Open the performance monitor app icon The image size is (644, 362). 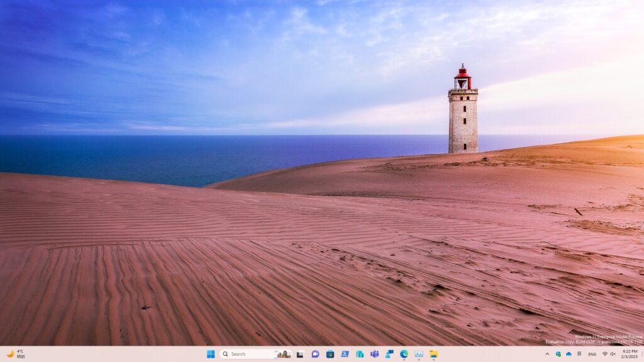point(419,354)
